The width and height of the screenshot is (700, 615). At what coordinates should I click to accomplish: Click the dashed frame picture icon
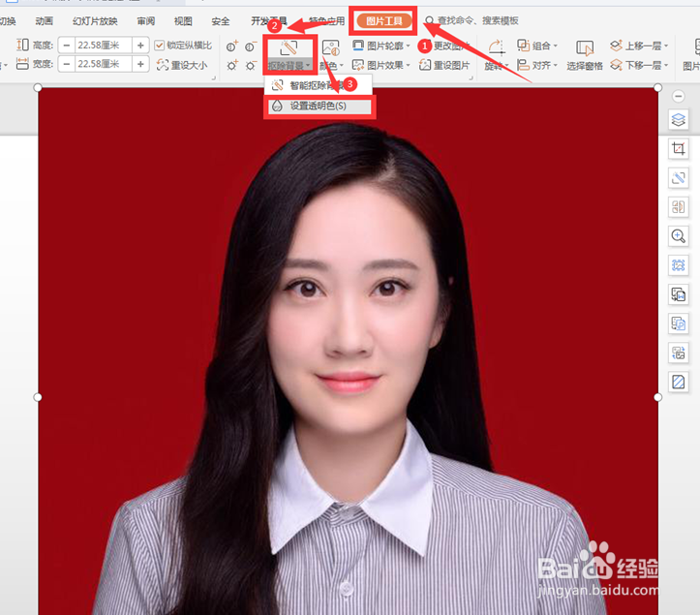[678, 265]
